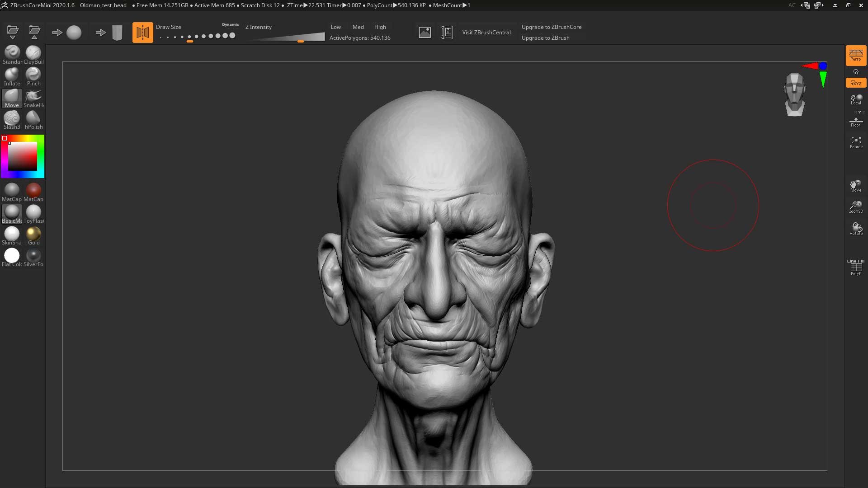Restore down the ZBrushCoreMini window

[848, 5]
